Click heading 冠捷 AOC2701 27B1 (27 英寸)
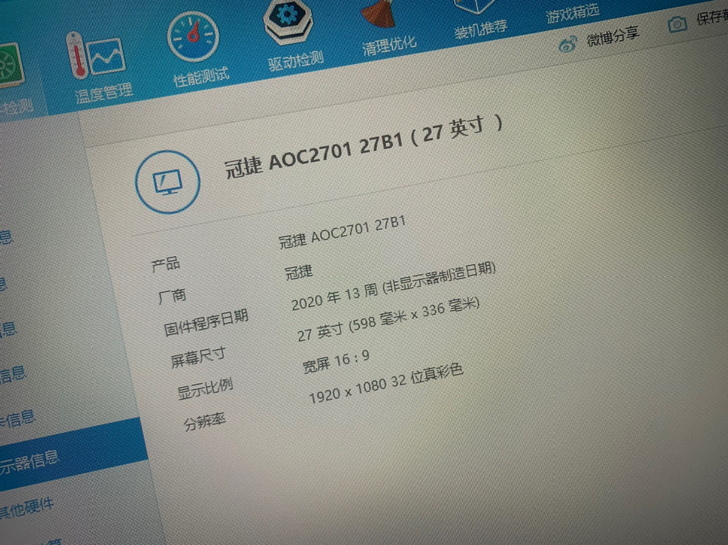 tap(364, 146)
